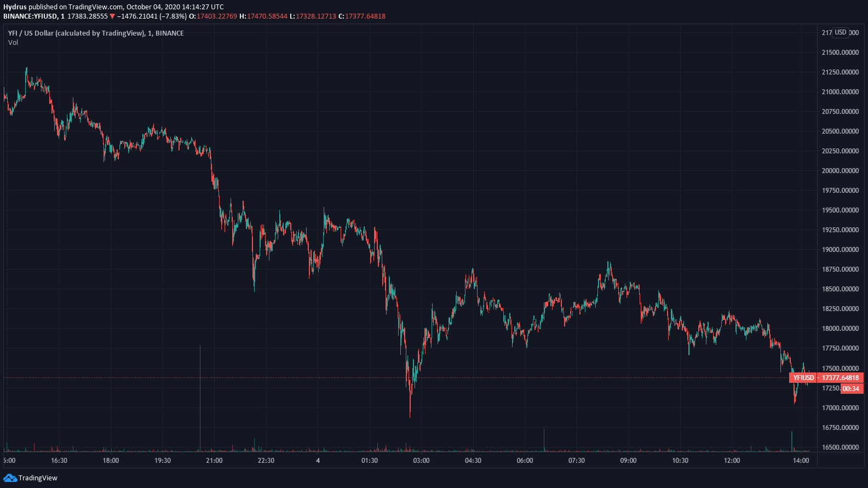This screenshot has width=868, height=488.
Task: Click the 22:30 time axis label
Action: (266, 461)
